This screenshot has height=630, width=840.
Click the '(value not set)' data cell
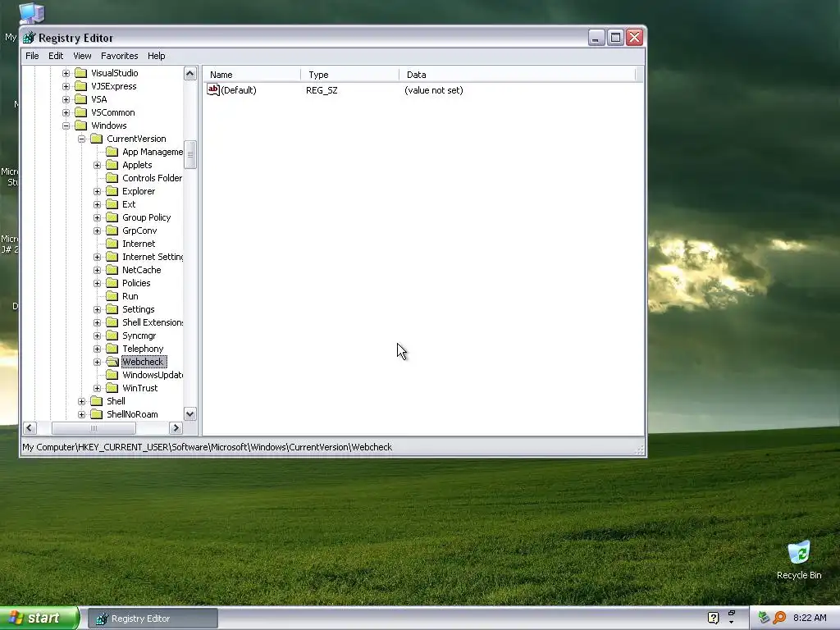(x=434, y=90)
